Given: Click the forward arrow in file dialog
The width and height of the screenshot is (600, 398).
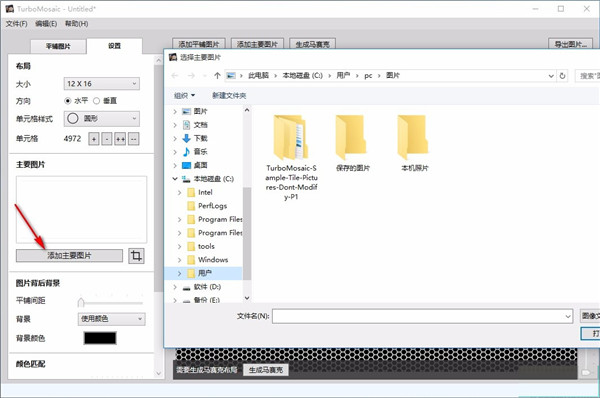Looking at the screenshot, I should (x=191, y=76).
